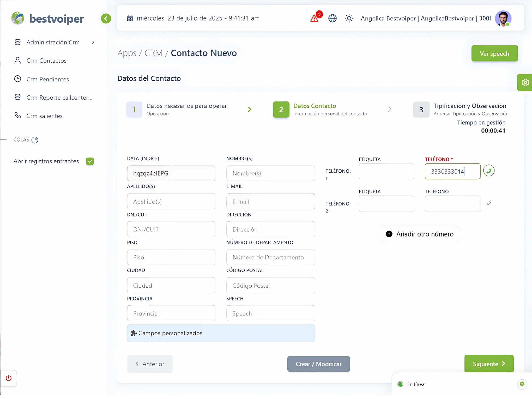This screenshot has height=399, width=532.
Task: Open the En línea status gear icon
Action: point(522,384)
